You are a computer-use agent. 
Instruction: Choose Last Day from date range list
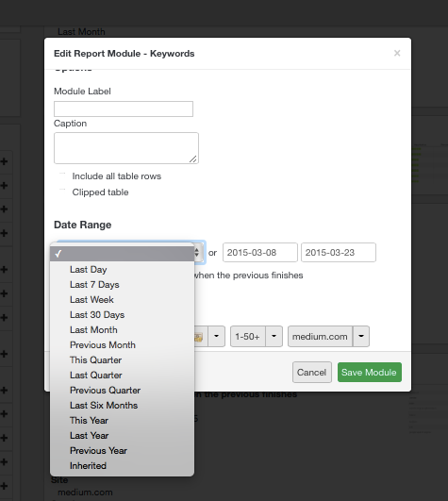pyautogui.click(x=122, y=269)
